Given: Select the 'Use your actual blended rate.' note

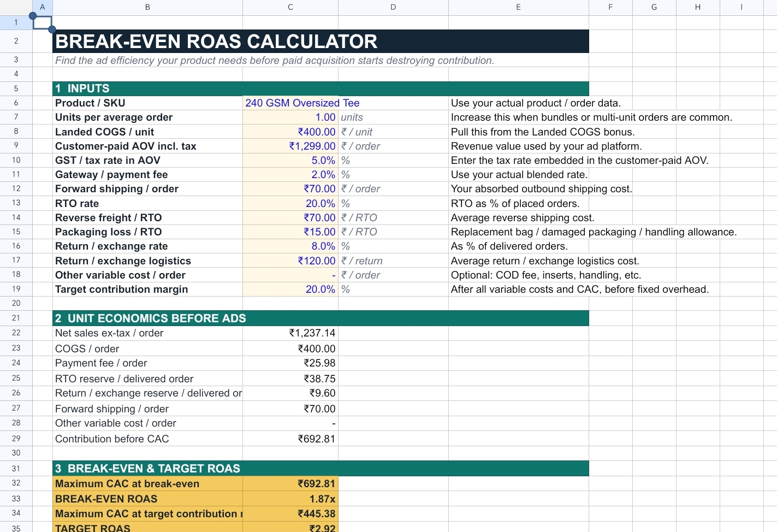Looking at the screenshot, I should tap(519, 174).
